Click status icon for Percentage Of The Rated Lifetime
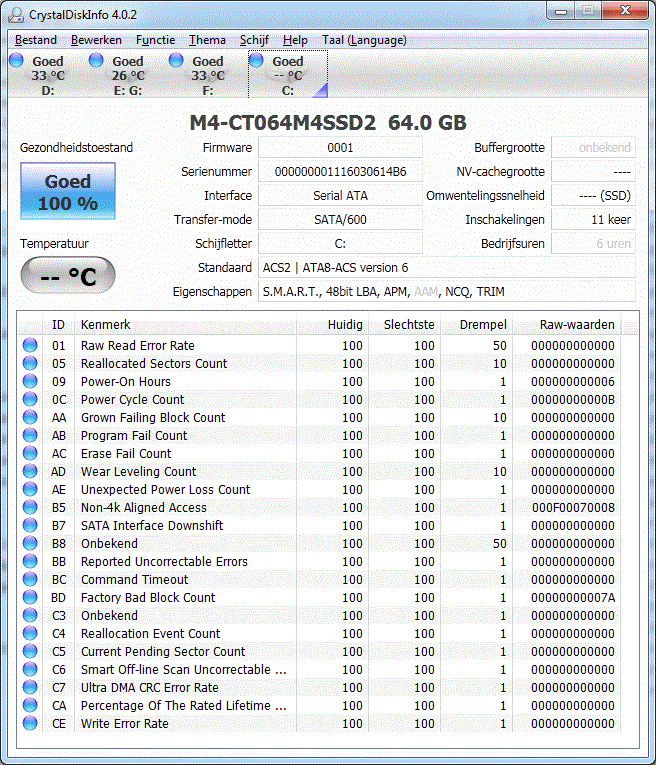Viewport: 656px width, 765px height. [30, 705]
